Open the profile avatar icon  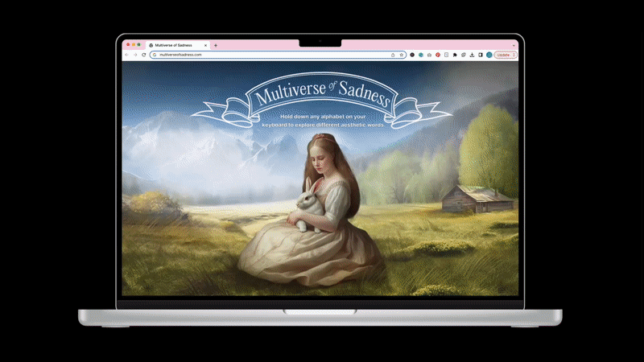tap(489, 55)
